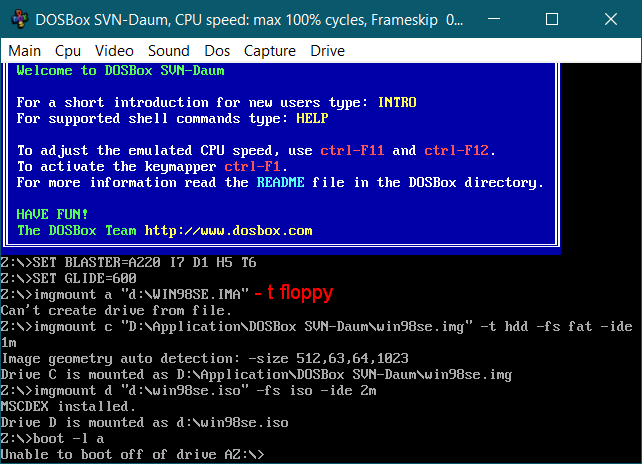Click 'Drive D is mounted as d:\win98se.iso' line
The width and height of the screenshot is (642, 464).
pyautogui.click(x=145, y=422)
